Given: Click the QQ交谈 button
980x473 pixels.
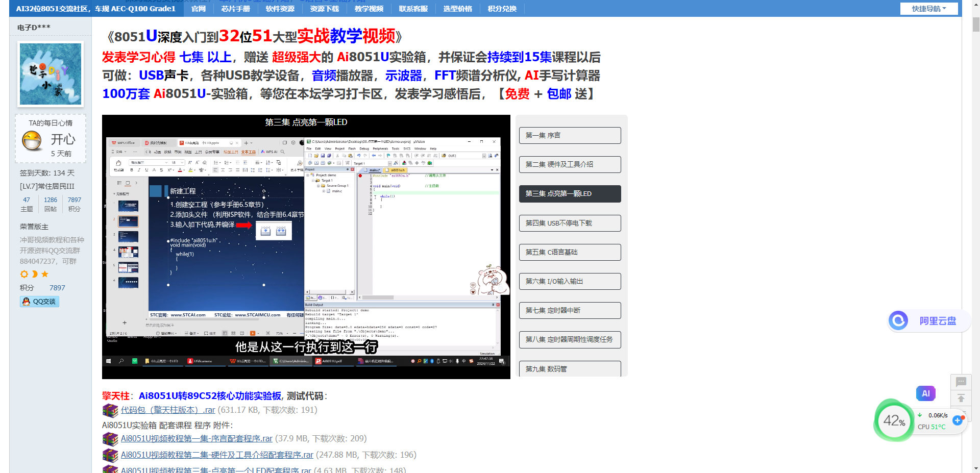Looking at the screenshot, I should (39, 302).
